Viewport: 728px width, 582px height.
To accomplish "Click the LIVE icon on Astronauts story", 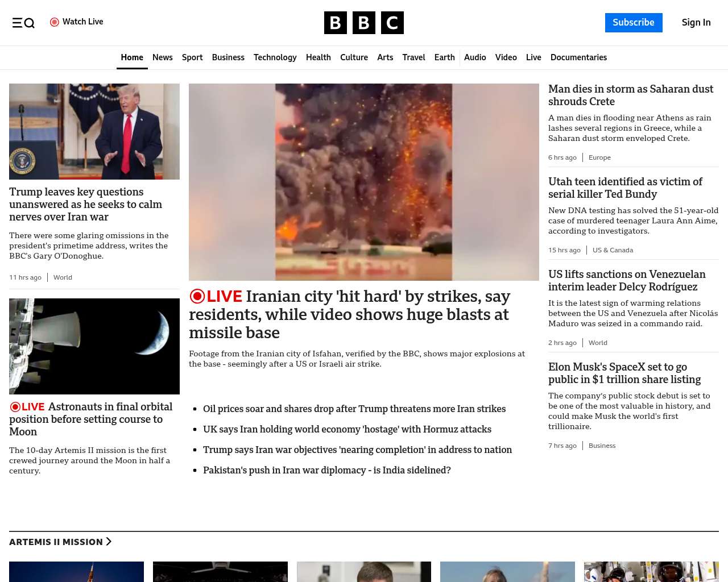I will 15,407.
